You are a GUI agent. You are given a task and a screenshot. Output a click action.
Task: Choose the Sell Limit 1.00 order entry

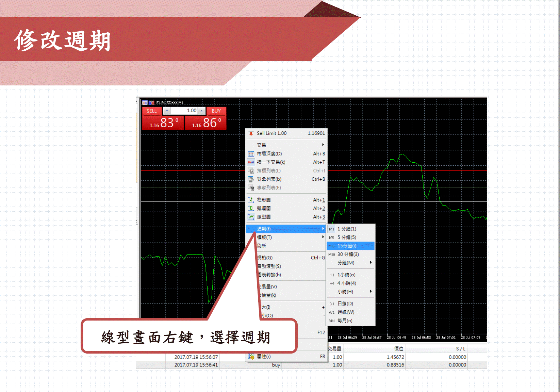click(286, 133)
